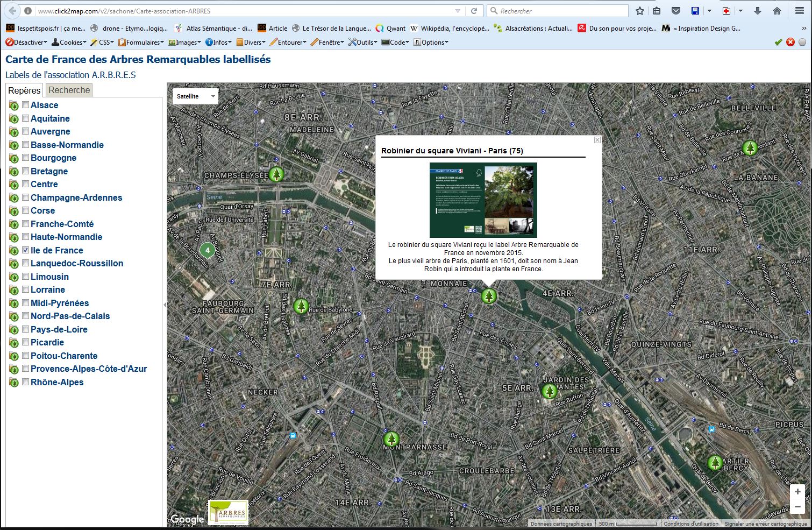The height and width of the screenshot is (530, 812).
Task: Select the Jardin des Plantes tree marker
Action: tap(549, 391)
